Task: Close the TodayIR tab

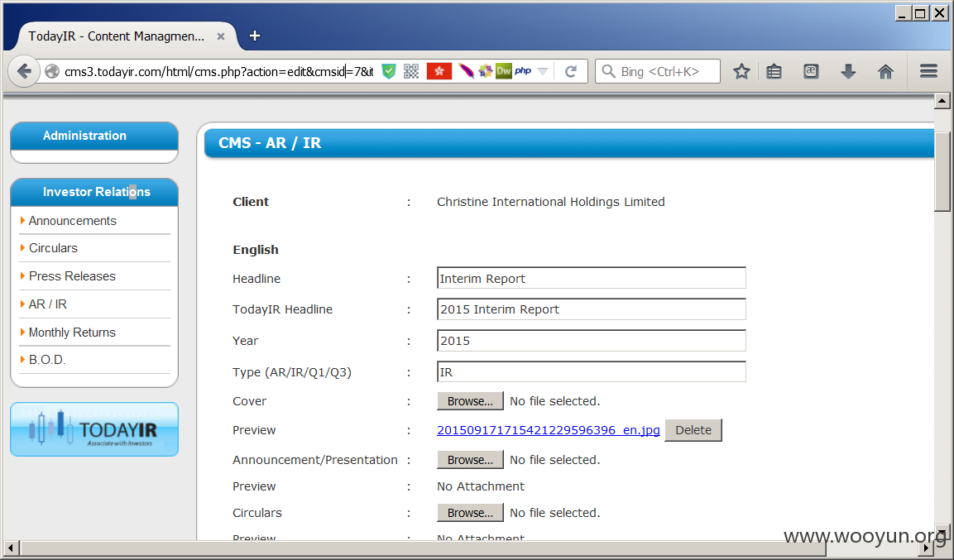Action: 221,36
